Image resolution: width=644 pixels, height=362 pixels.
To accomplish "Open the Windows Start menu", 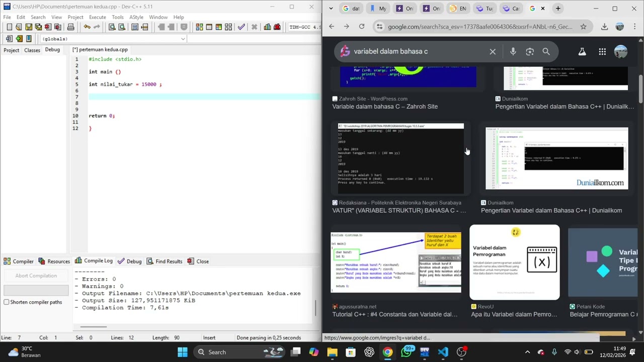I will (182, 352).
